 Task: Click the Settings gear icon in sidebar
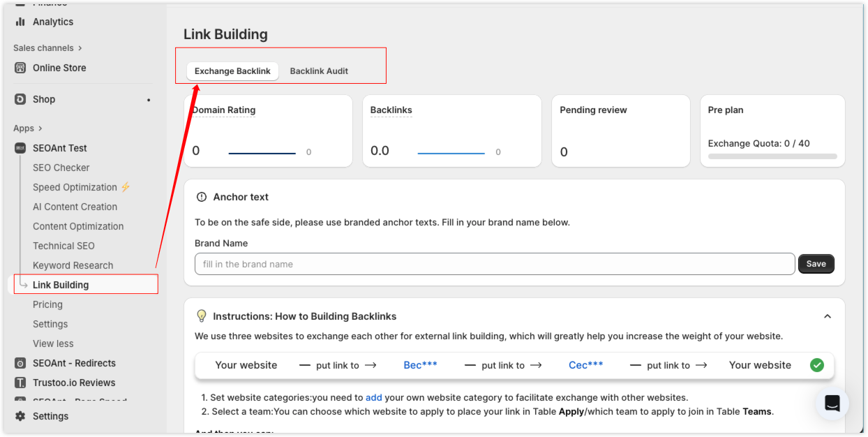[x=20, y=416]
